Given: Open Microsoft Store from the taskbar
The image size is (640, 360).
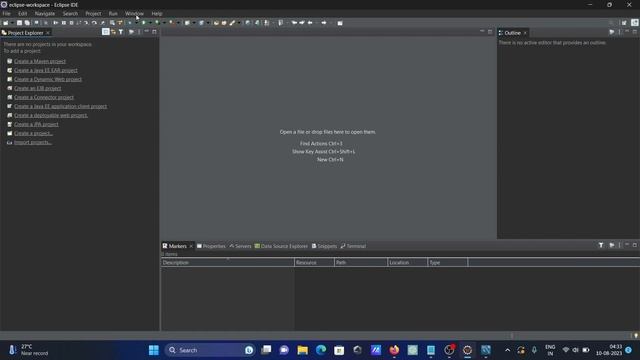Looking at the screenshot, I should (339, 350).
